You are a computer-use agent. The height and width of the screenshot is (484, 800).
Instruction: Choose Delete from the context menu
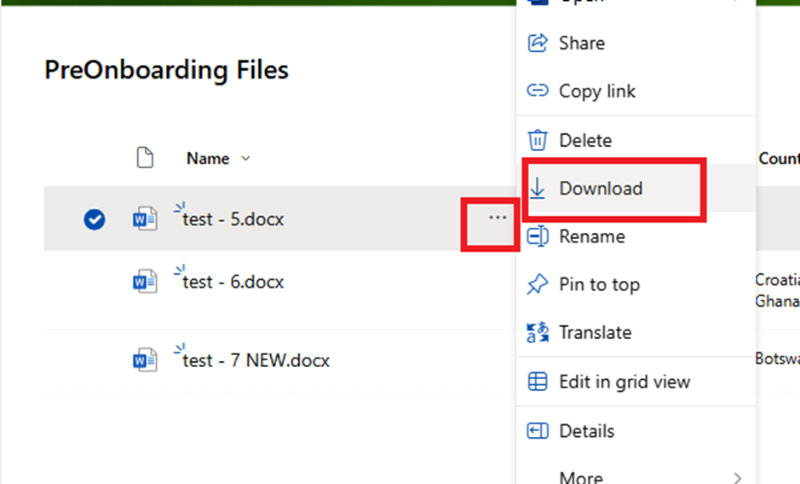tap(636, 140)
